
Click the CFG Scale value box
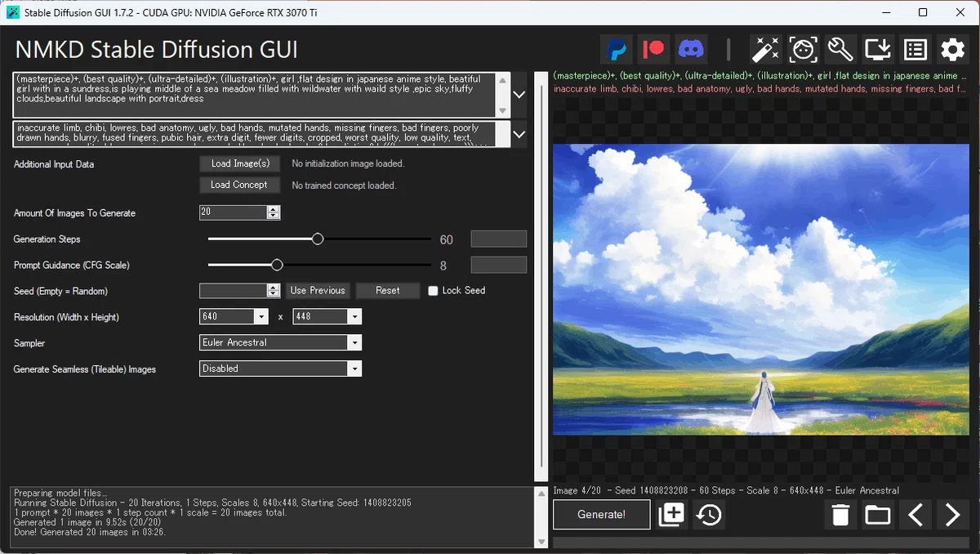click(499, 265)
